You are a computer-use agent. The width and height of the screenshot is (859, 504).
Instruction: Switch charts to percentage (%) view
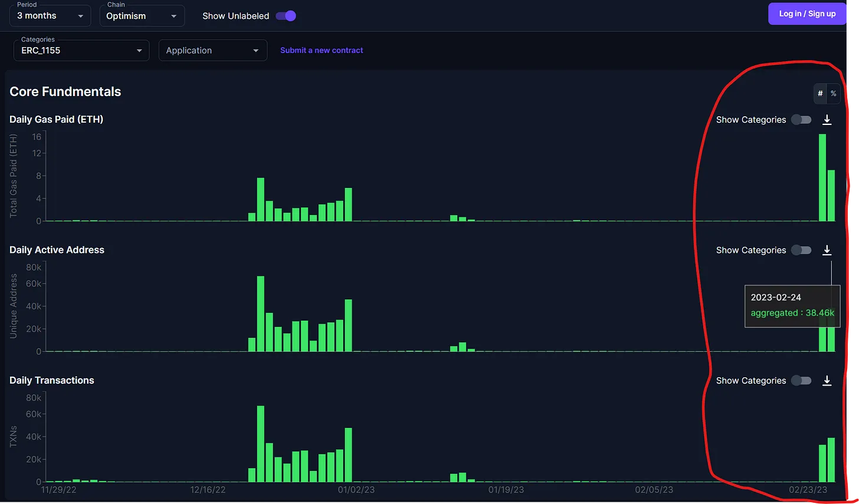(833, 93)
